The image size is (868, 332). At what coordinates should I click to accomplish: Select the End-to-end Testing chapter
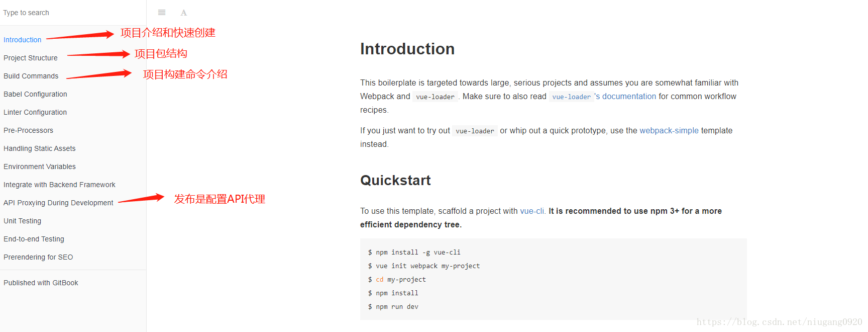point(34,239)
